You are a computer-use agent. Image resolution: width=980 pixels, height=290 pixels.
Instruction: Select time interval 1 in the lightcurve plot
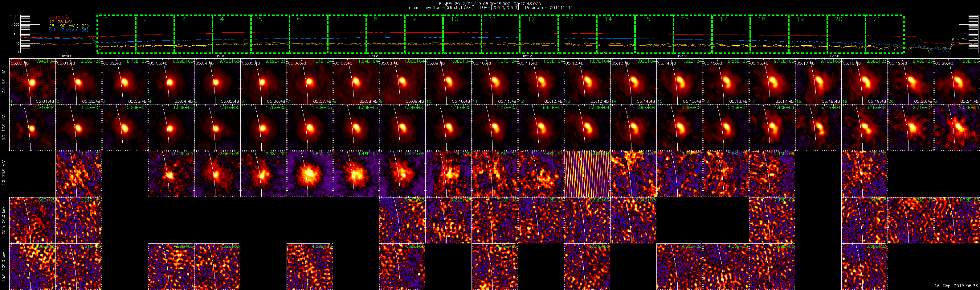click(x=116, y=34)
